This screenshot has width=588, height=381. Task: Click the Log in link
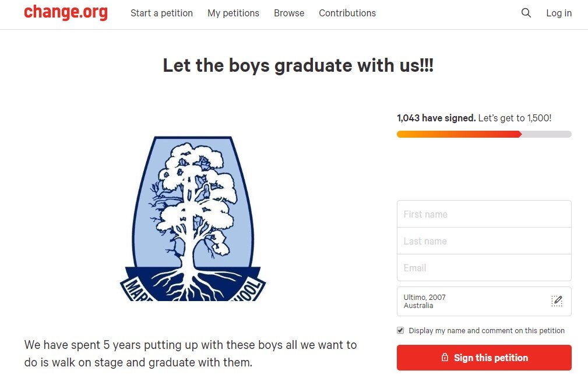click(558, 13)
